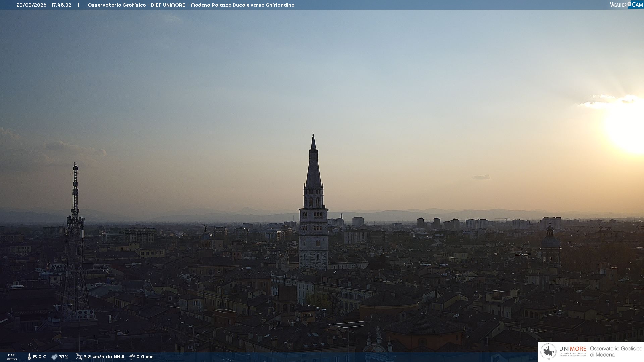Click the DATI METEO label
Screen dimensions: 644x362
(12, 357)
